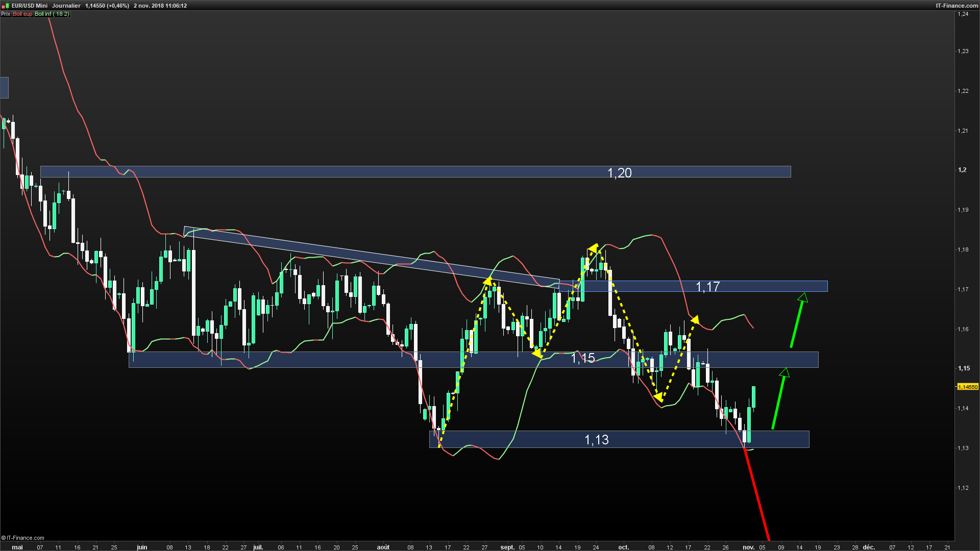980x551 pixels.
Task: Click the Prix indicator label
Action: 6,14
